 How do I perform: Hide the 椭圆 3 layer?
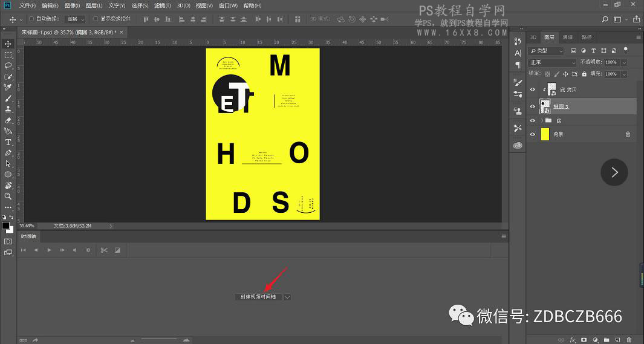tap(533, 106)
